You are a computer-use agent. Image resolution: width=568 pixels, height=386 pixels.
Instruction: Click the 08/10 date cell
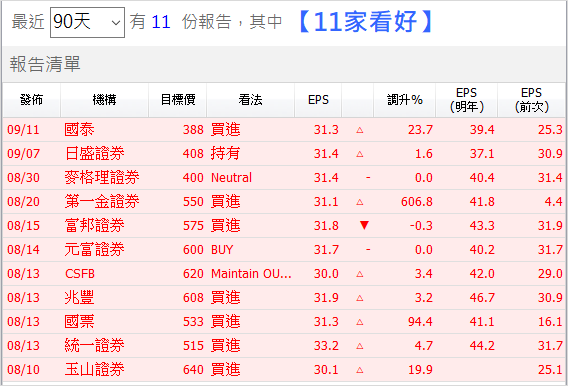pyautogui.click(x=23, y=369)
